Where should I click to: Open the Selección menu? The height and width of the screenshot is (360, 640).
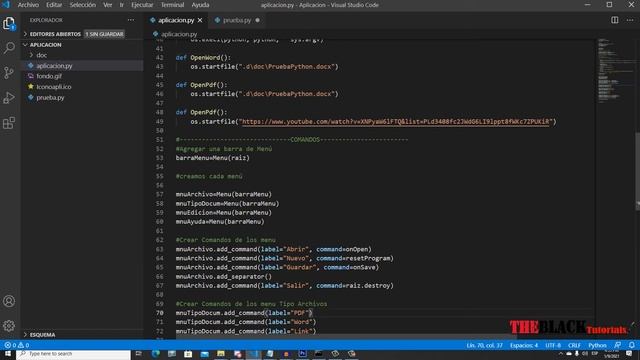pos(82,5)
